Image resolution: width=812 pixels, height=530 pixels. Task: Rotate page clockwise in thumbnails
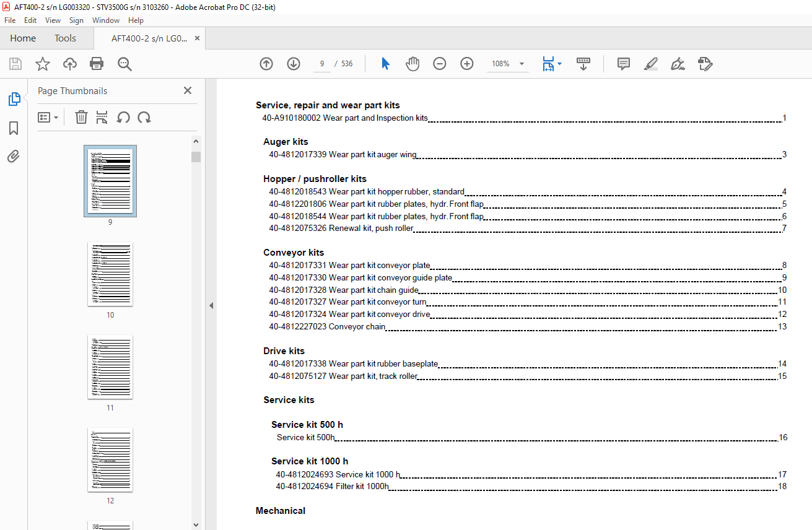coord(144,117)
